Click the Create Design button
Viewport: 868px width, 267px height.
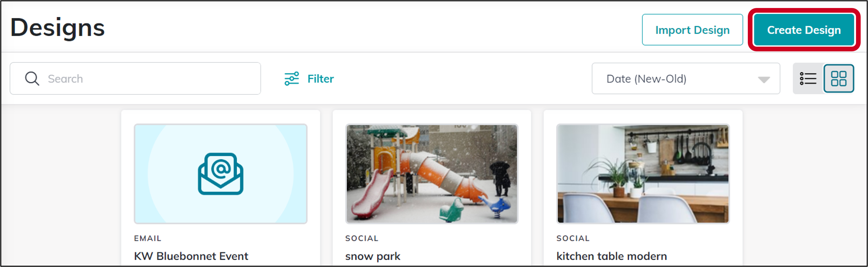coord(804,30)
